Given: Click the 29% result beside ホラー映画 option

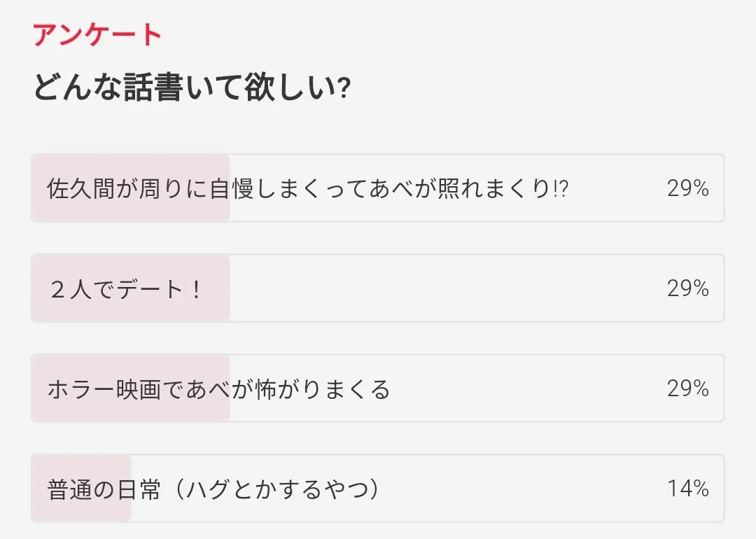Looking at the screenshot, I should click(x=687, y=388).
